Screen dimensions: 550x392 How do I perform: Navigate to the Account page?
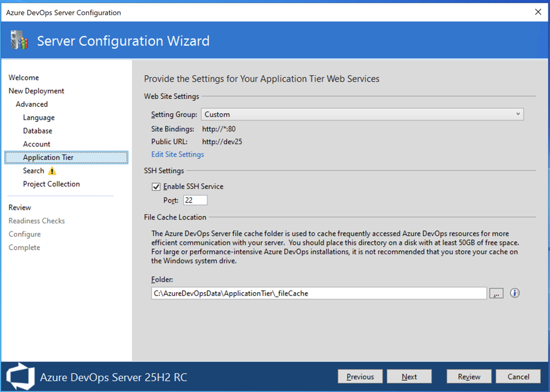(x=37, y=144)
